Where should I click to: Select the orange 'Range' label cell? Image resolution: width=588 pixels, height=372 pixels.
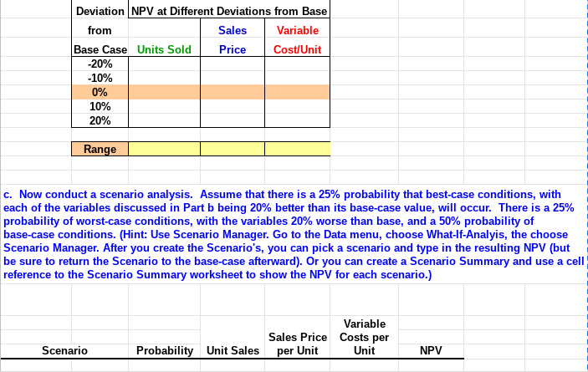point(100,149)
